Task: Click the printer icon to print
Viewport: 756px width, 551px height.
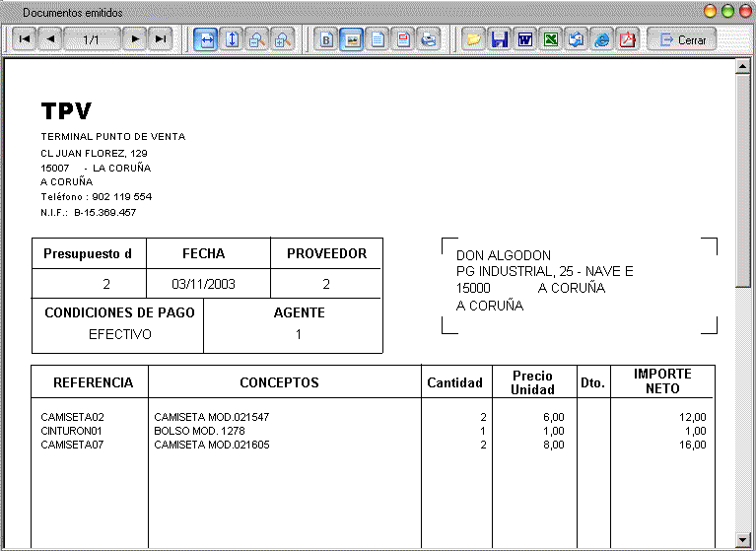Action: coord(429,39)
